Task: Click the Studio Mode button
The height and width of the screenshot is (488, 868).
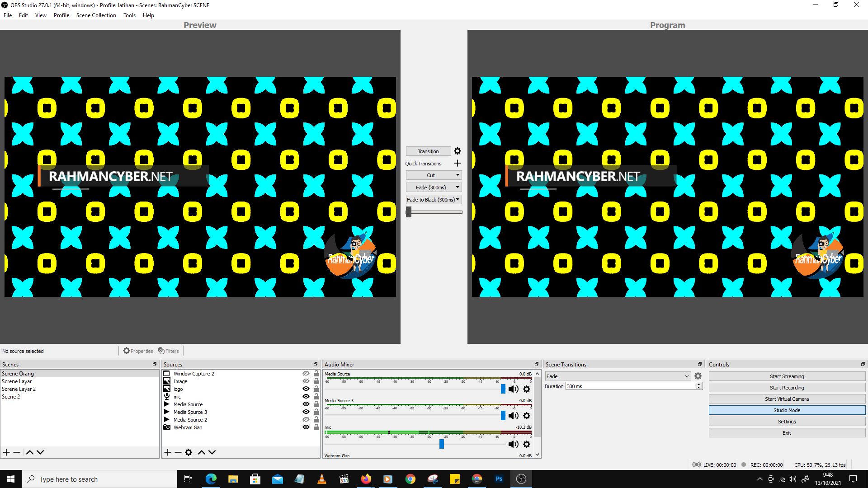Action: 786,410
